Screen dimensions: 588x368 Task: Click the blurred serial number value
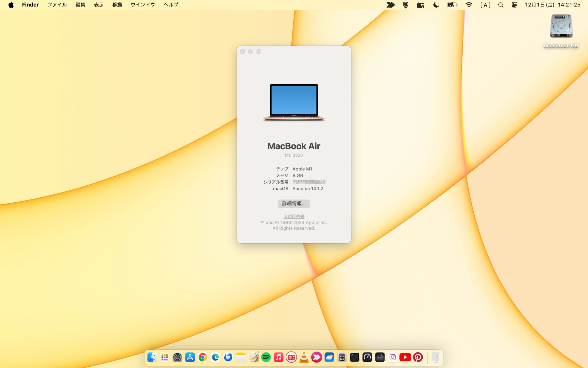coord(309,182)
